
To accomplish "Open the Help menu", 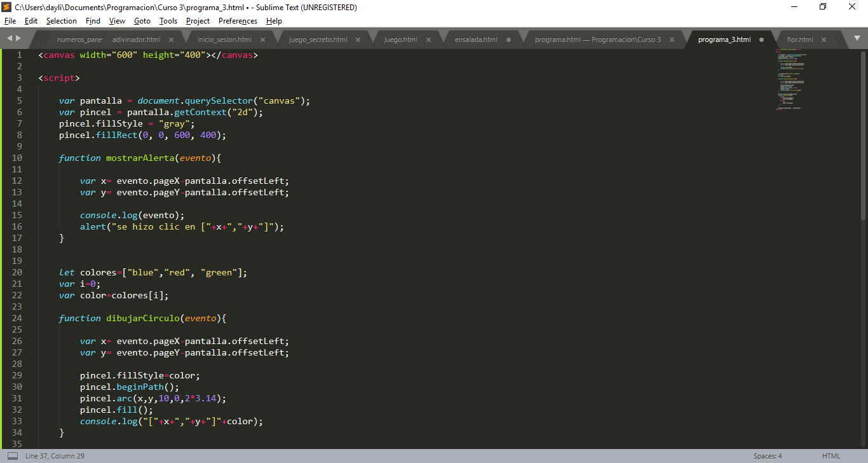I will [274, 21].
